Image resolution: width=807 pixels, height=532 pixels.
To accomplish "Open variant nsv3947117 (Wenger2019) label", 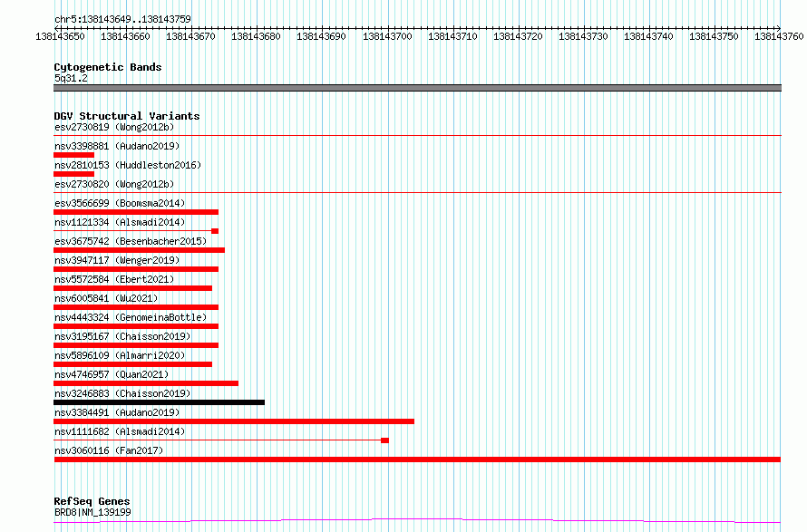I will click(x=117, y=260).
